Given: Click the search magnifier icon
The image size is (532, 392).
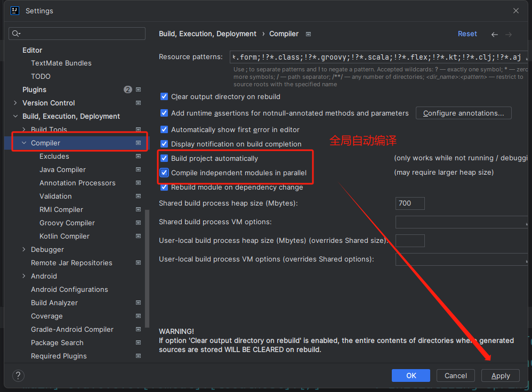Looking at the screenshot, I should 16,33.
